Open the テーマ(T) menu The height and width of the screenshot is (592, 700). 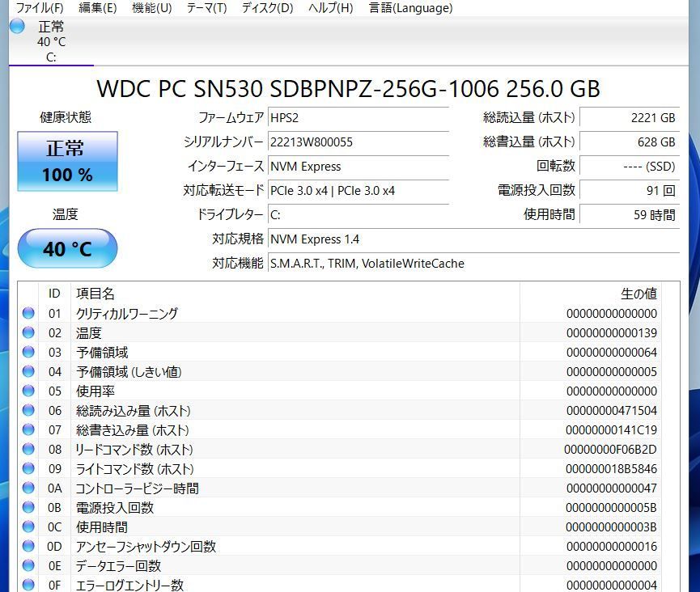[x=206, y=7]
